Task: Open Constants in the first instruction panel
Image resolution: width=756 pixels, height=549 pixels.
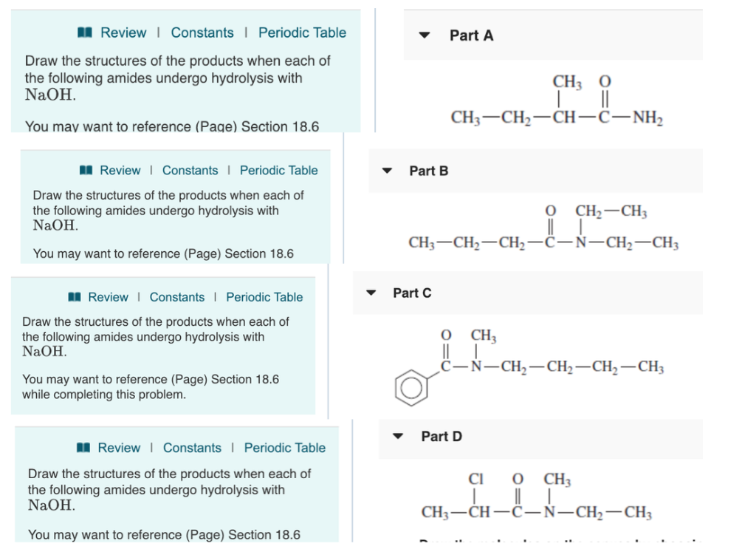Action: [x=202, y=33]
